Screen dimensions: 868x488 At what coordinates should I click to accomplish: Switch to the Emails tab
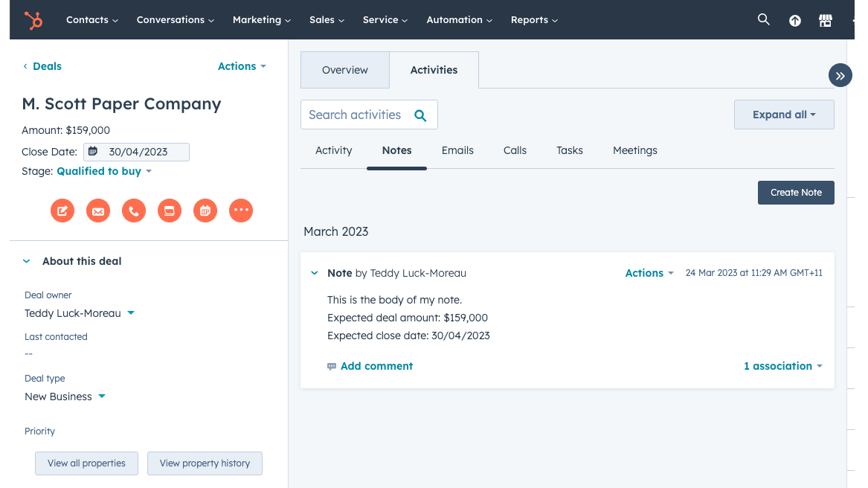[457, 150]
